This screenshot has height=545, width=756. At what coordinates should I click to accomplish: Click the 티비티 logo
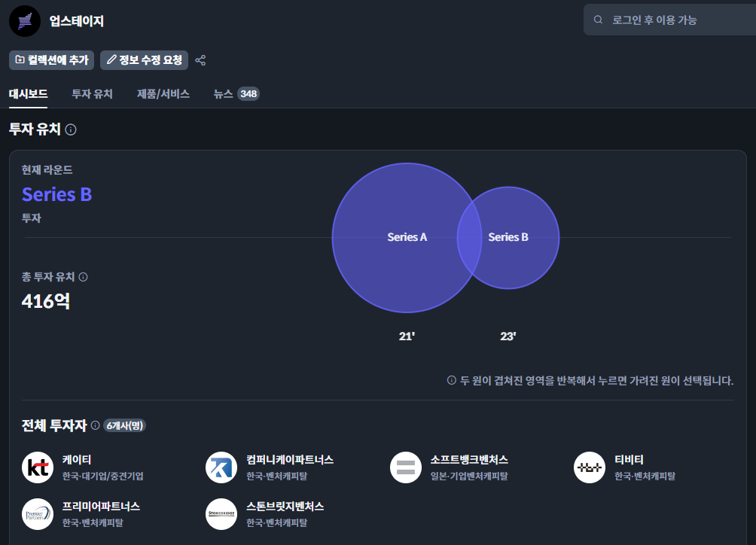[590, 467]
